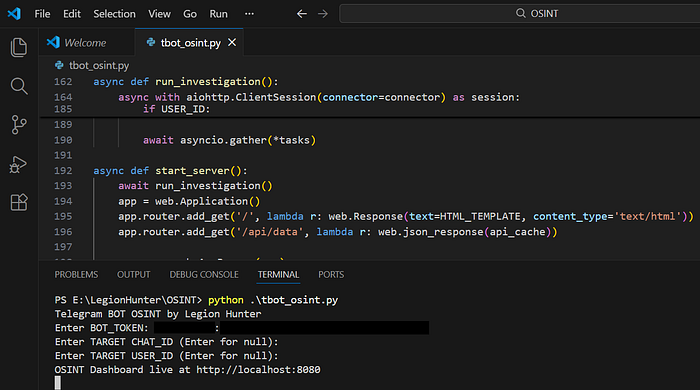700x390 pixels.
Task: Click the Python file icon in breadcrumb
Action: click(59, 66)
